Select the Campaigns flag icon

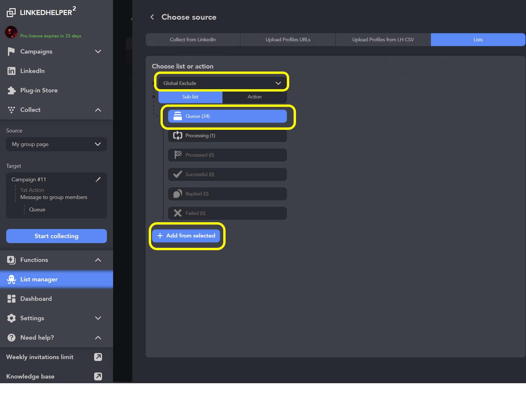click(11, 52)
